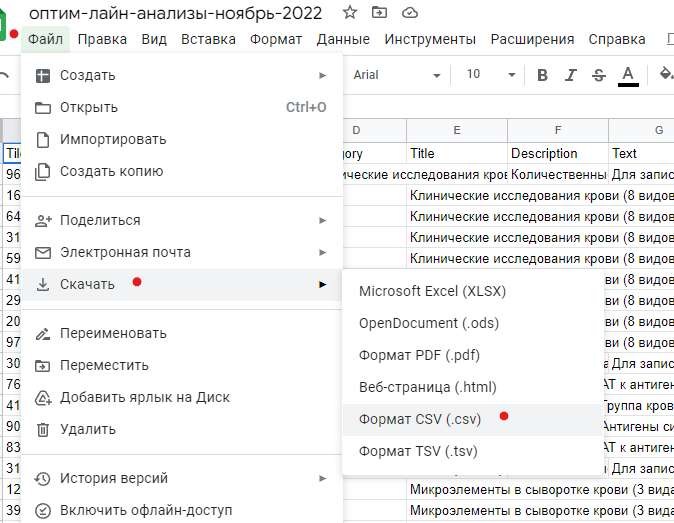
Task: Click the Description header cell
Action: [x=558, y=153]
